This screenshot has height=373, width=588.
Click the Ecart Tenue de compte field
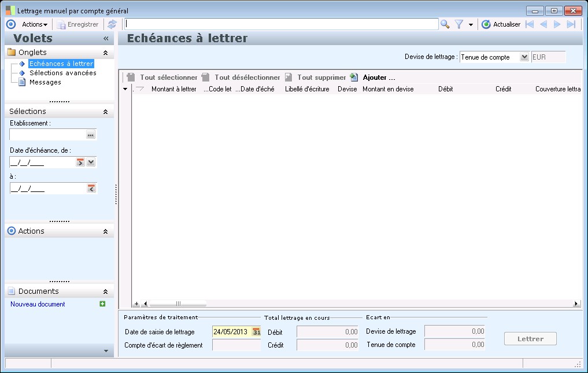click(454, 344)
